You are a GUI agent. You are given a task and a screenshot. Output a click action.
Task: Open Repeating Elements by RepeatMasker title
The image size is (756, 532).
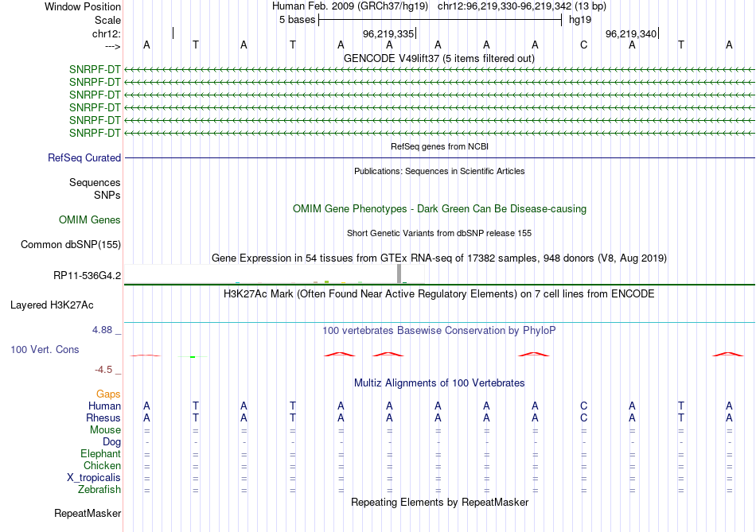click(439, 503)
